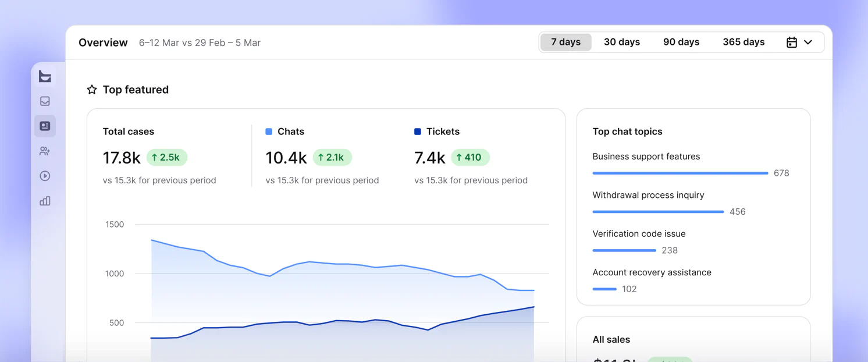The width and height of the screenshot is (868, 362).
Task: Click the 10.4k chats value
Action: (x=286, y=158)
